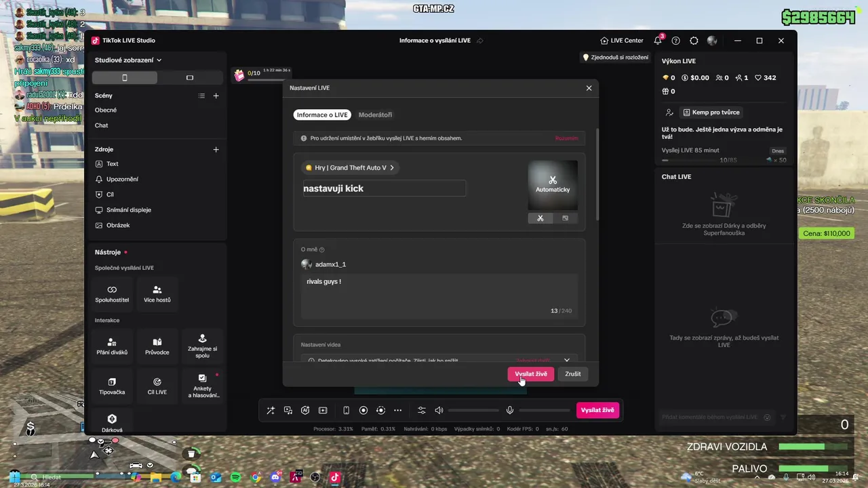Click the dialog vertical scrollbar
Viewport: 868px width, 488px height.
coord(597,174)
